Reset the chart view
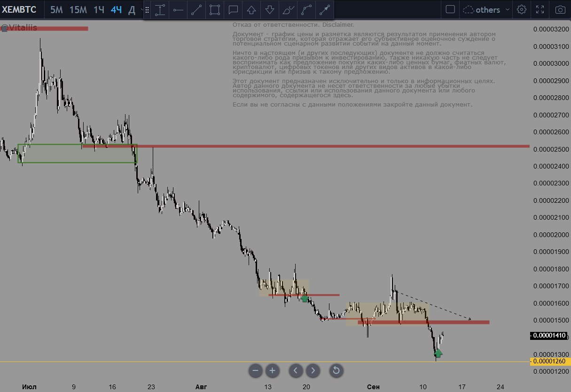This screenshot has width=571, height=392. (336, 370)
